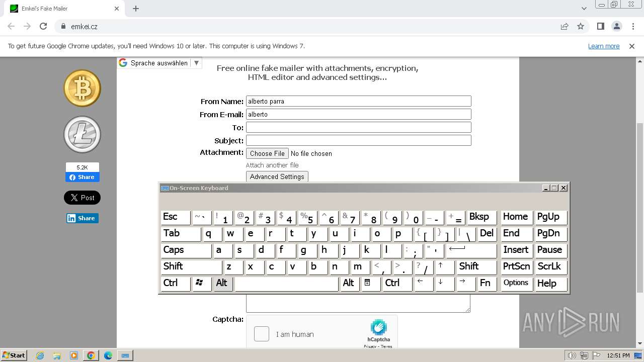Click the right Alt key on the keyboard
The width and height of the screenshot is (644, 362).
click(350, 283)
